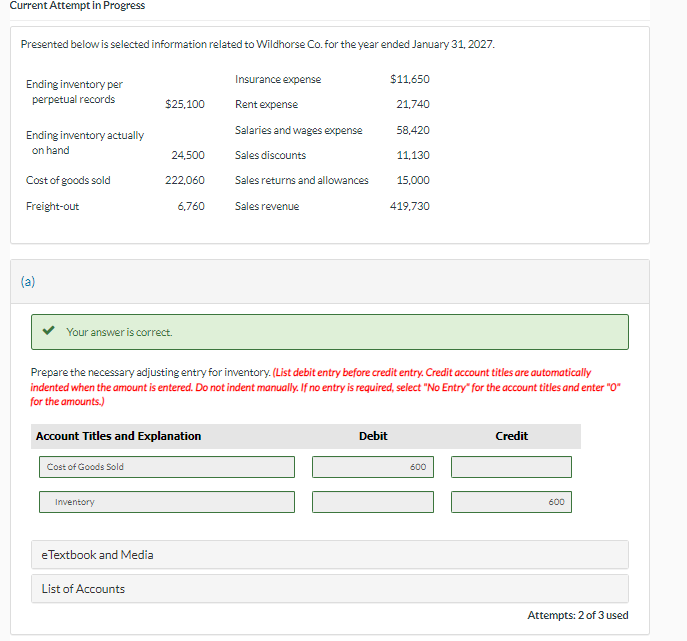
Task: Click the Sales revenue label
Action: 267,206
